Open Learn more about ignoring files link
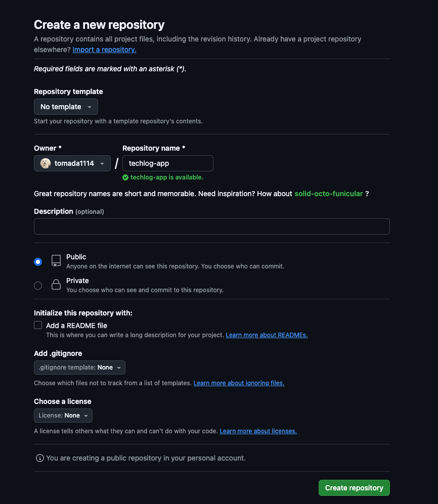Screen dimensions: 438x504 [239, 383]
